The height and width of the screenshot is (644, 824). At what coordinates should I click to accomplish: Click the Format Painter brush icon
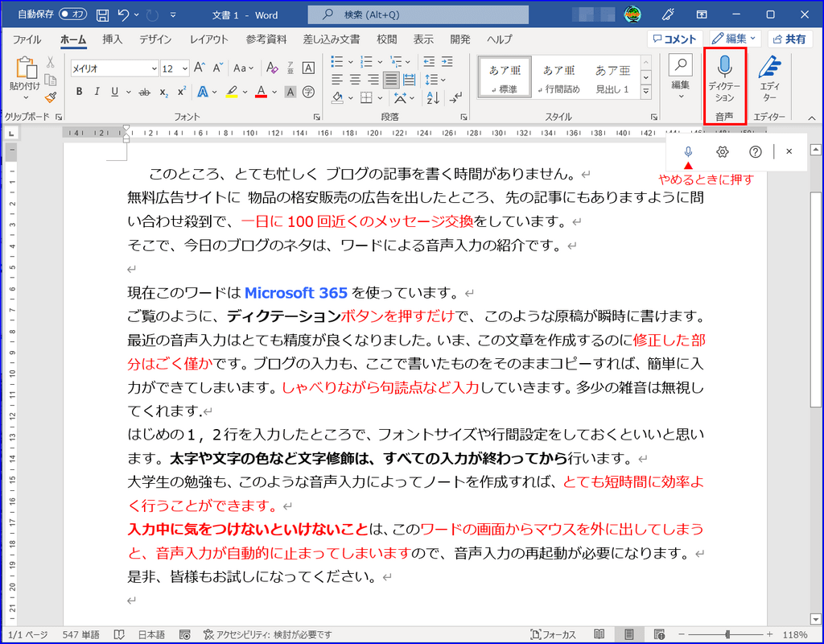(x=51, y=96)
